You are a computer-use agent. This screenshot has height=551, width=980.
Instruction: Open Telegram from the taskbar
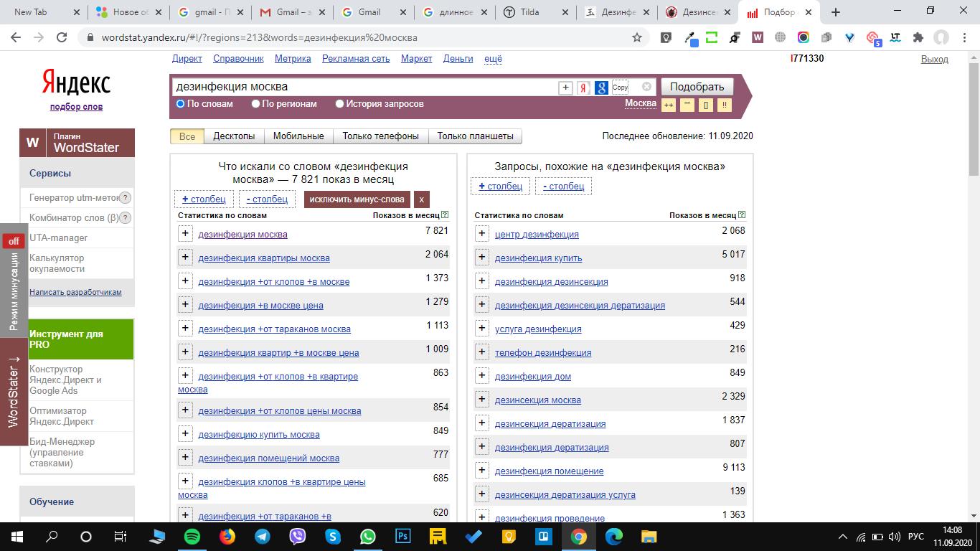coord(262,536)
